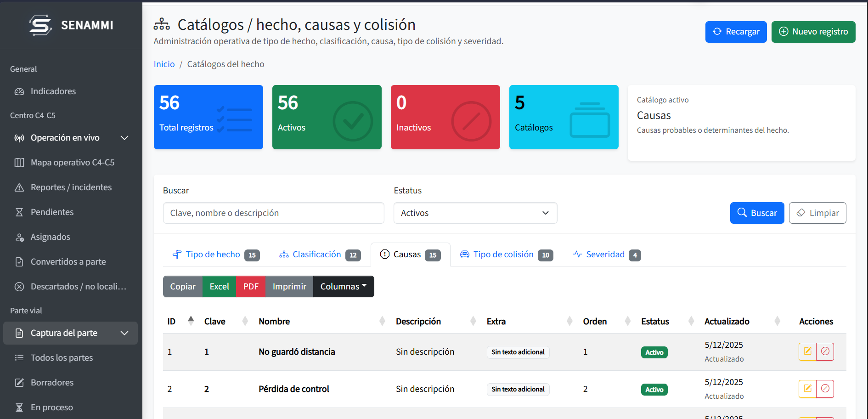Click the Activo badge for No guardó distancia
The width and height of the screenshot is (868, 419).
[654, 352]
